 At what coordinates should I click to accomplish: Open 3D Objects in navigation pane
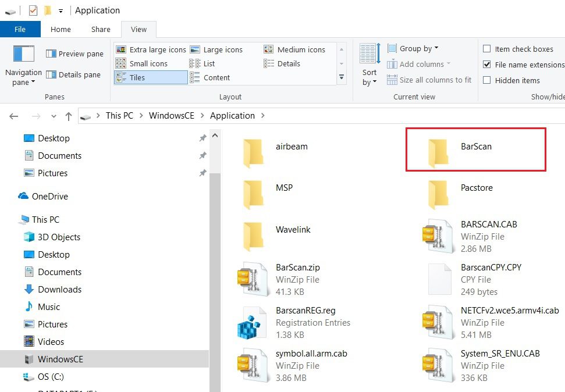point(52,237)
